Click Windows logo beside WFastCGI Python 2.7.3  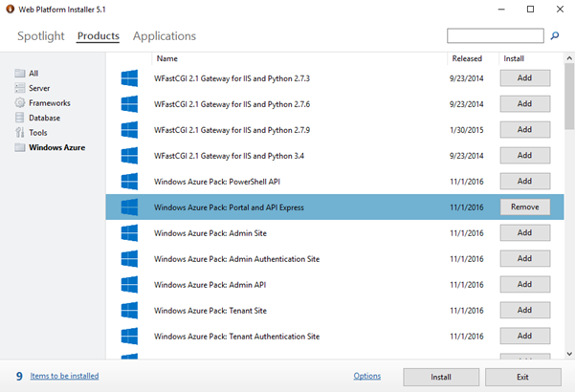click(129, 78)
